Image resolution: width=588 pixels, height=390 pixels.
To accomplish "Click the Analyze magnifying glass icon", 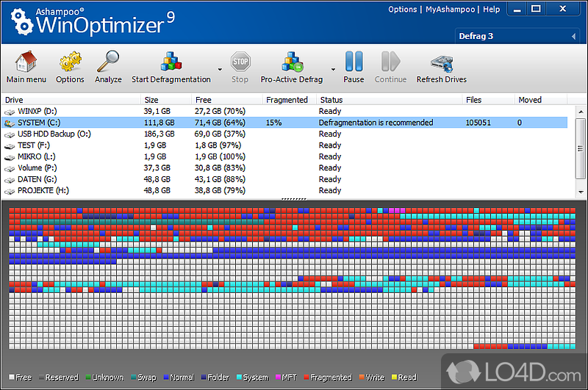I will click(x=108, y=61).
